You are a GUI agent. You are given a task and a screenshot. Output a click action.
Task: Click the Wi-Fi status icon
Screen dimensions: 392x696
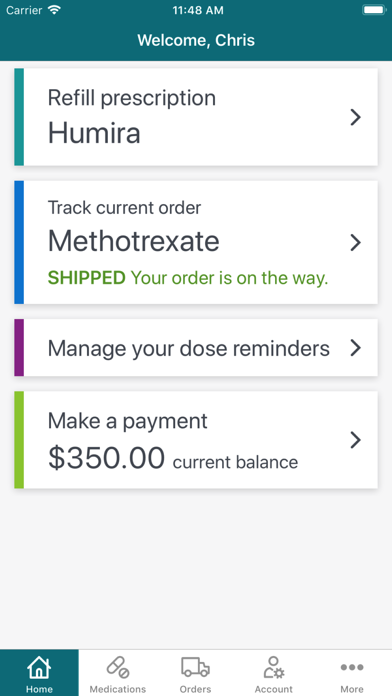[54, 10]
